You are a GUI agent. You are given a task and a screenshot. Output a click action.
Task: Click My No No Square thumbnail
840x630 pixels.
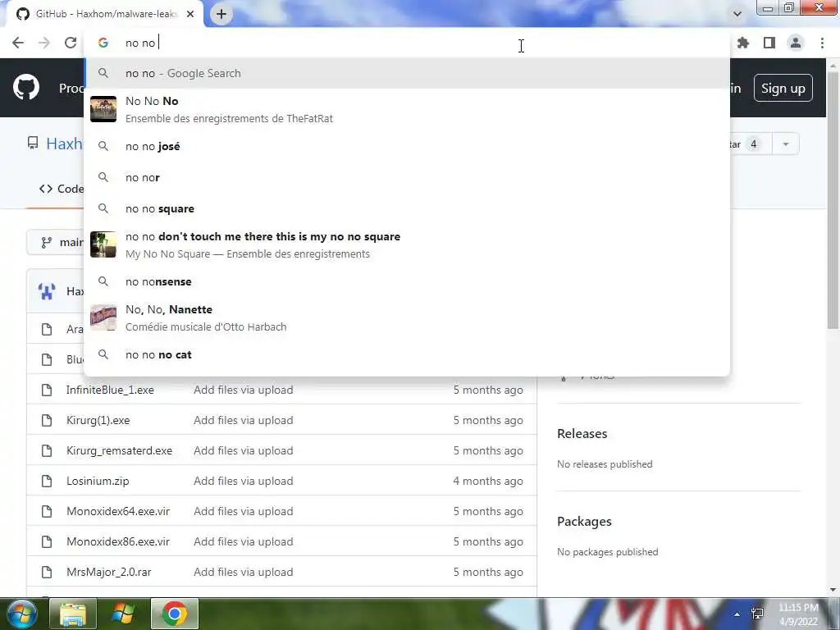click(x=103, y=244)
